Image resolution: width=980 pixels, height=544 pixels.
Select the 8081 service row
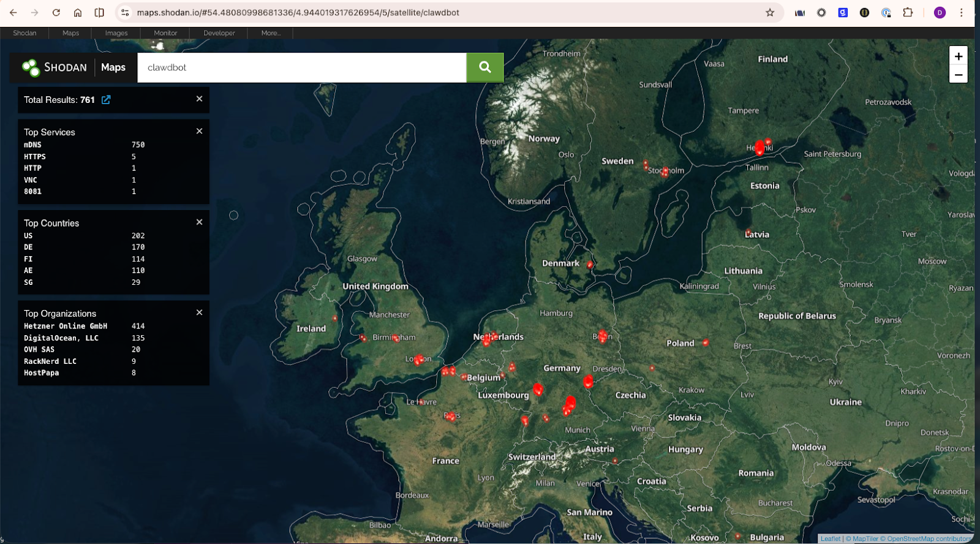[x=85, y=192]
